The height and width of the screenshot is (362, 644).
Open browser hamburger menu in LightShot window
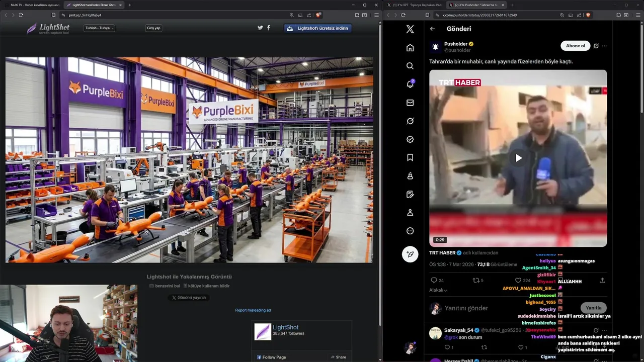click(376, 15)
